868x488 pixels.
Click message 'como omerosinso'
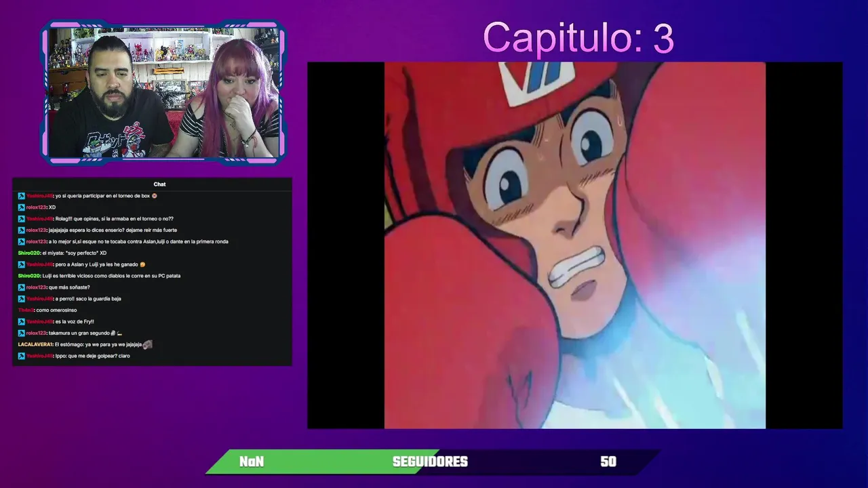click(56, 310)
